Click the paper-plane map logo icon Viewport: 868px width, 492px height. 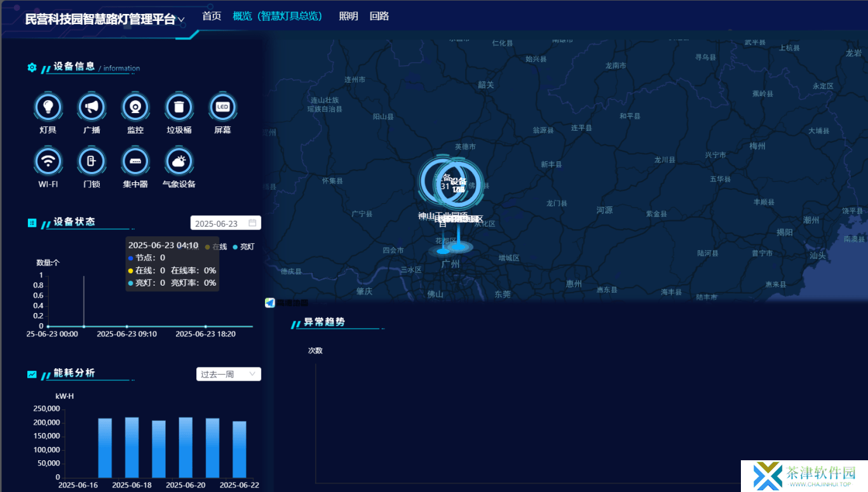coord(270,303)
